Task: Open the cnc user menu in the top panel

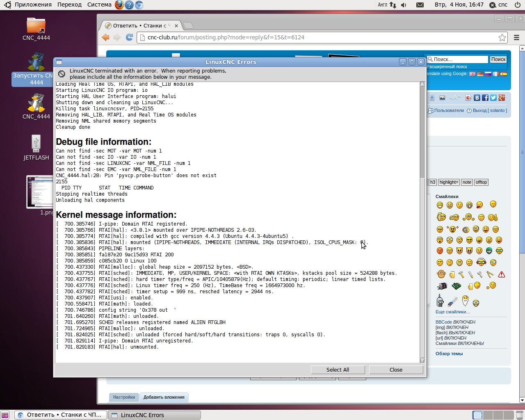Action: click(x=498, y=5)
